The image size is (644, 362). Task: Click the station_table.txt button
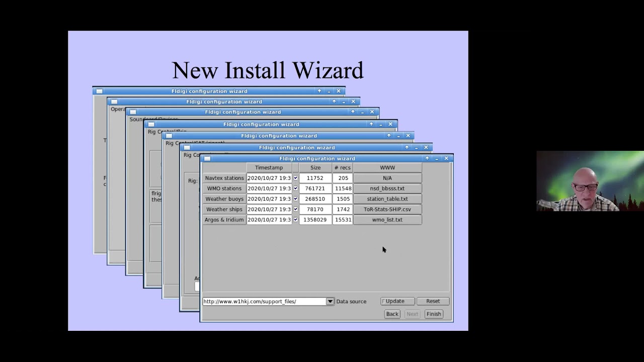(387, 199)
